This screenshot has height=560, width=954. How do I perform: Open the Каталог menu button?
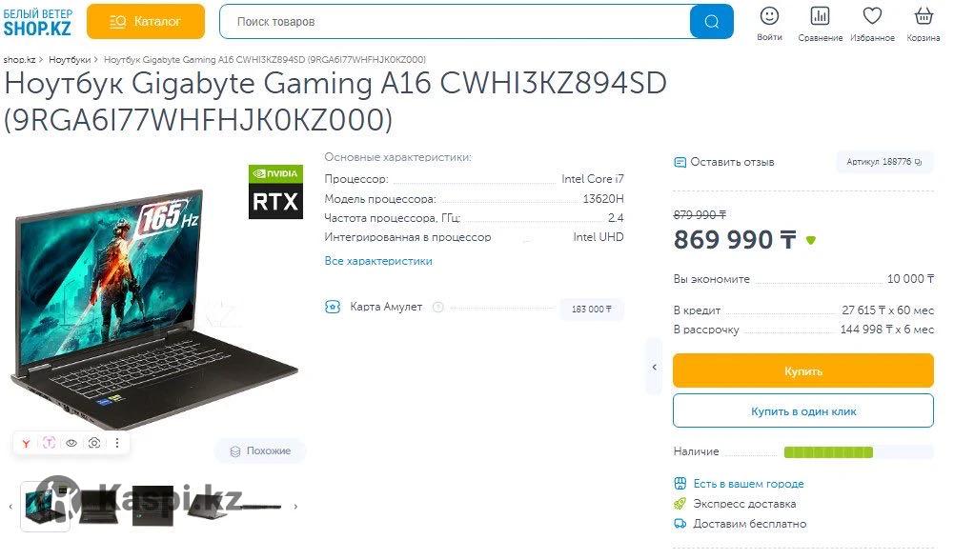pyautogui.click(x=146, y=21)
